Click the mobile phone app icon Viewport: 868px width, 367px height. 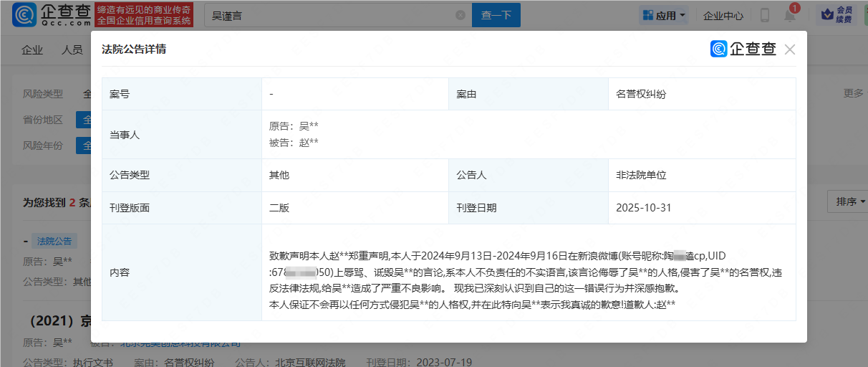tap(765, 15)
